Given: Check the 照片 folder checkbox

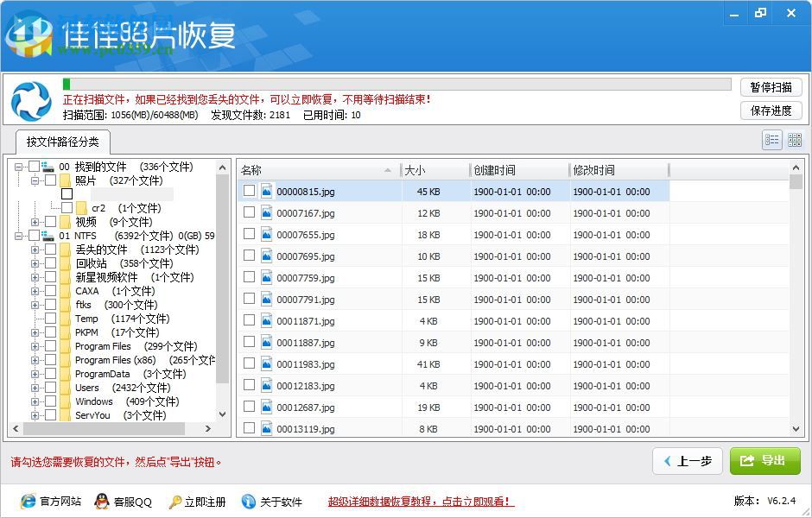Looking at the screenshot, I should click(48, 180).
